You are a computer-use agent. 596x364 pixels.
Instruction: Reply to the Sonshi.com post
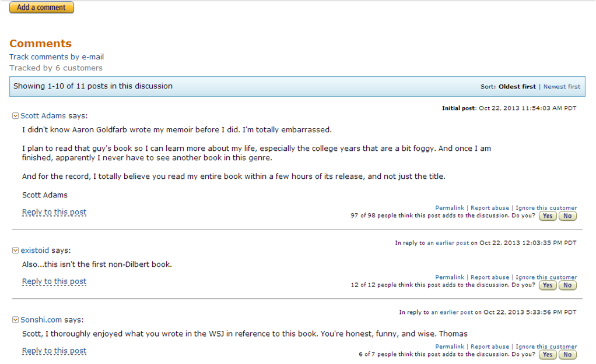click(x=54, y=351)
